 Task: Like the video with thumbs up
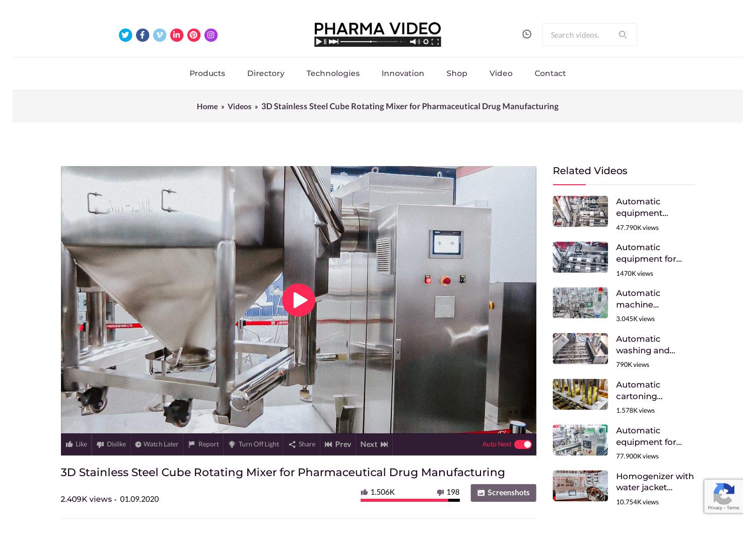(x=76, y=444)
